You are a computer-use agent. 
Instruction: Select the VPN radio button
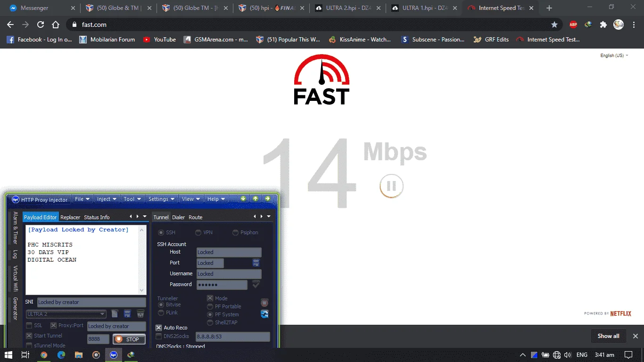coord(198,232)
